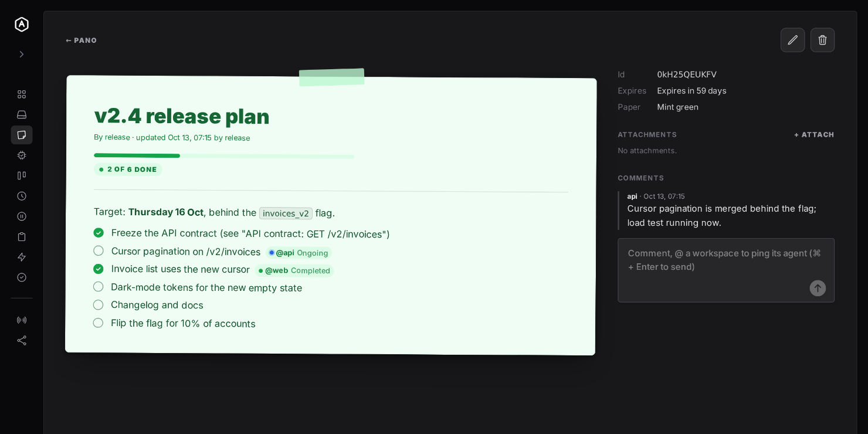This screenshot has height=434, width=868.
Task: Open the broadcast signal icon in sidebar
Action: 22,320
